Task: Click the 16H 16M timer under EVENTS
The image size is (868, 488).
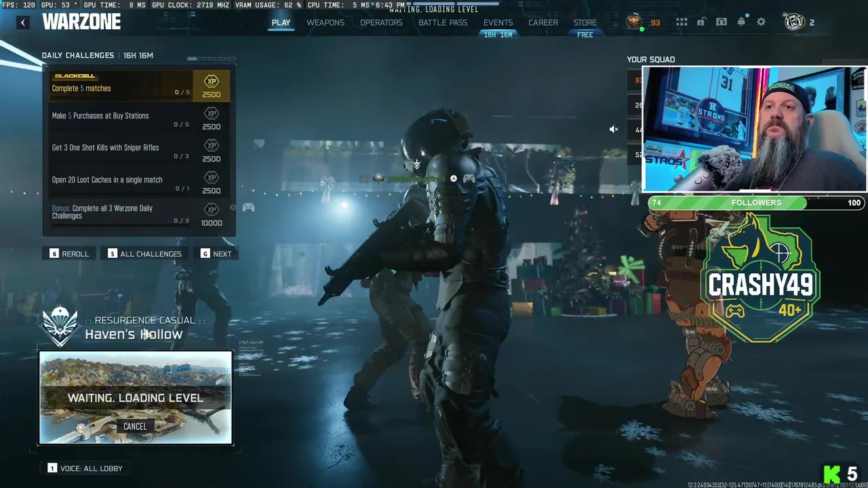Action: [x=498, y=35]
